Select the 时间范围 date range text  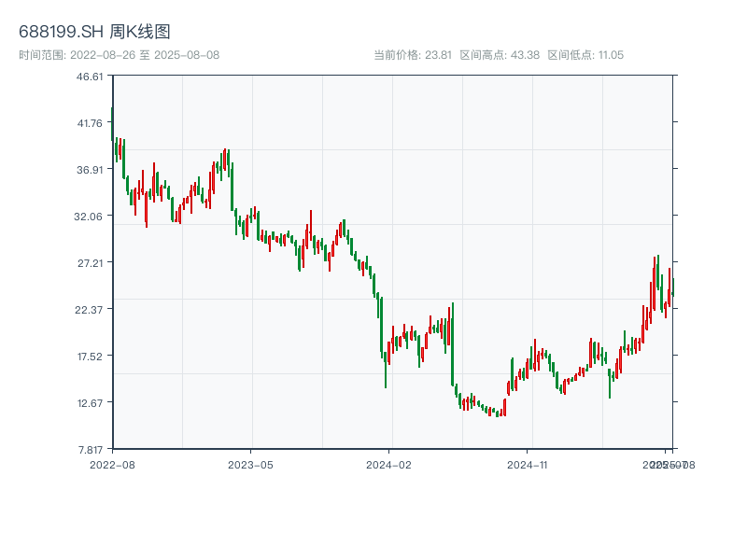tap(120, 55)
